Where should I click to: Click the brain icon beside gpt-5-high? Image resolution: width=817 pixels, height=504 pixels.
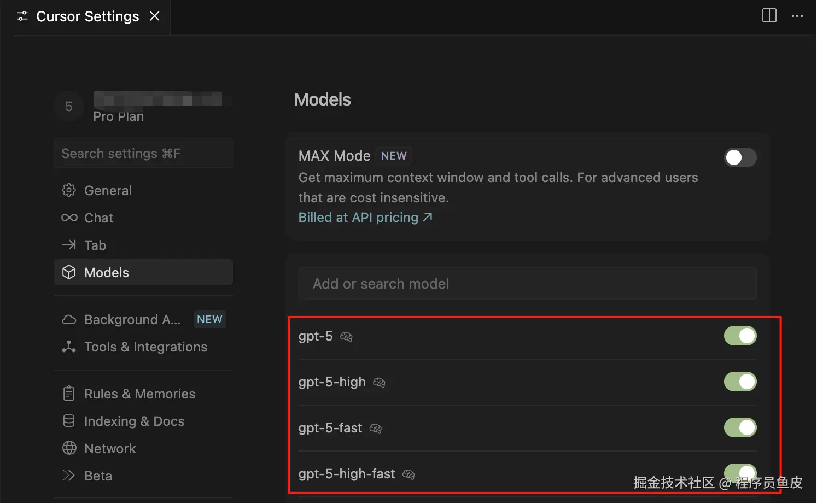click(379, 383)
